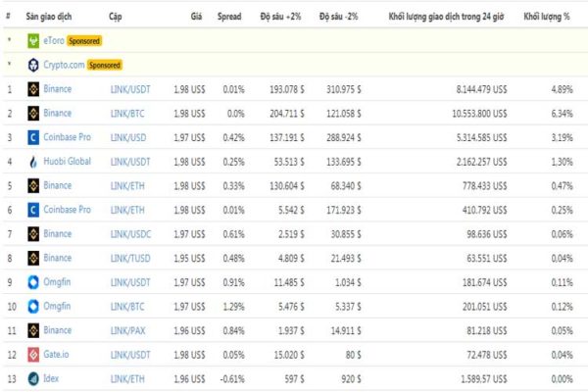588x392 pixels.
Task: Select the -0,61% spread value for Idex
Action: click(232, 379)
